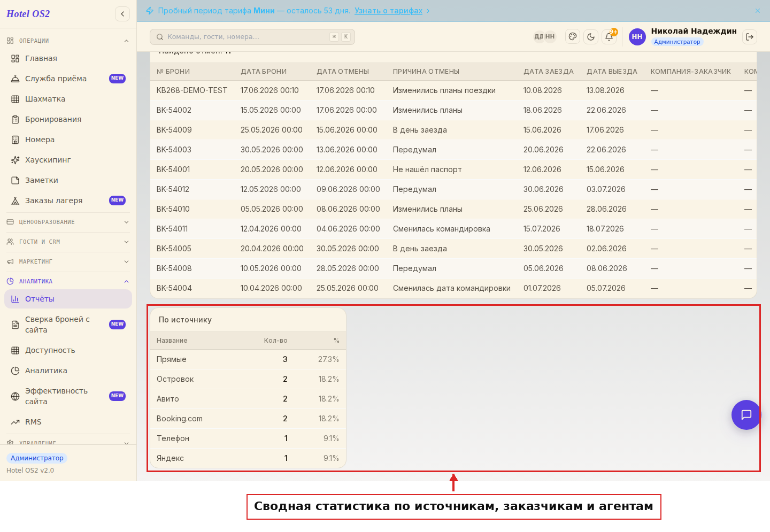Sort by № БРОНИ column header
Viewport: 770px width, 532px height.
pos(173,72)
